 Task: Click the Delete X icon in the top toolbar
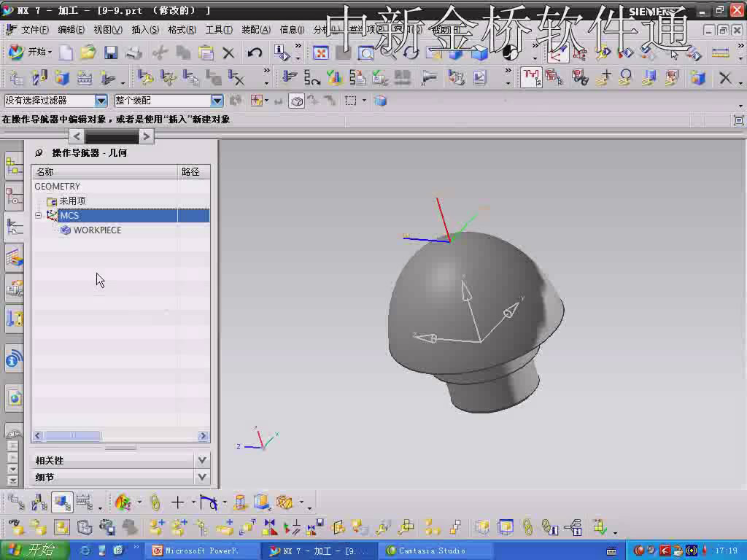228,52
